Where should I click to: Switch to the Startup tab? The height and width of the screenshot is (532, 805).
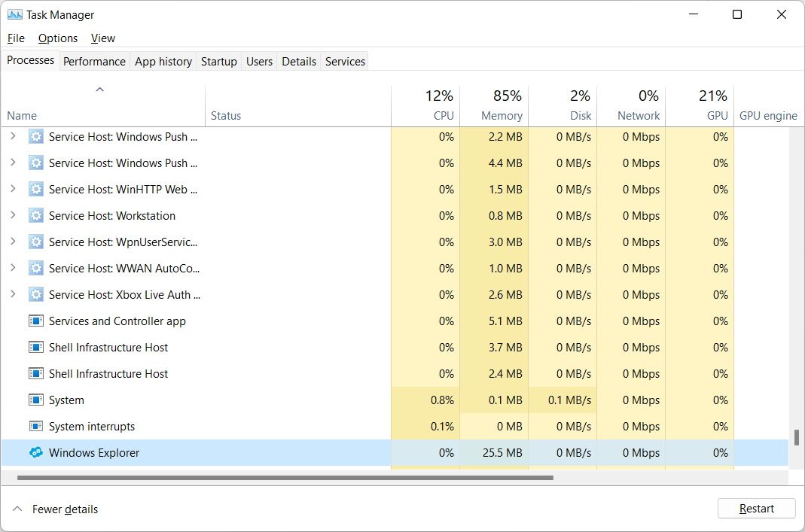pos(218,62)
